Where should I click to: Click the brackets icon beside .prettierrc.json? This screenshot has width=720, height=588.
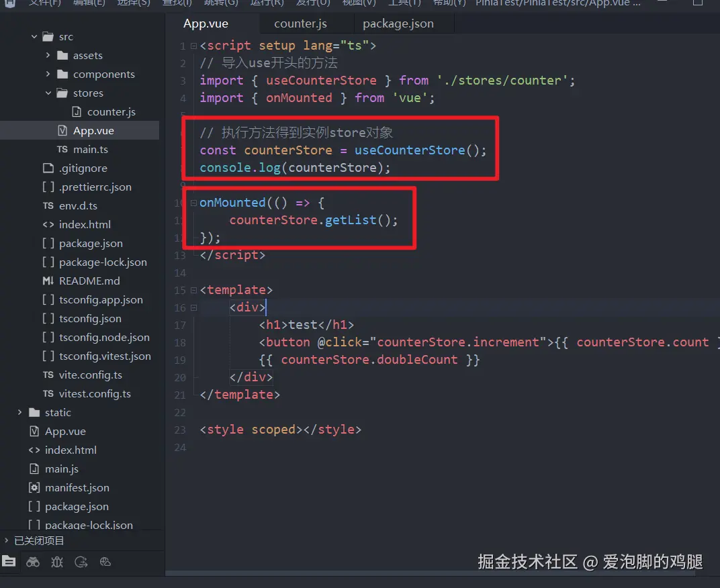point(48,187)
